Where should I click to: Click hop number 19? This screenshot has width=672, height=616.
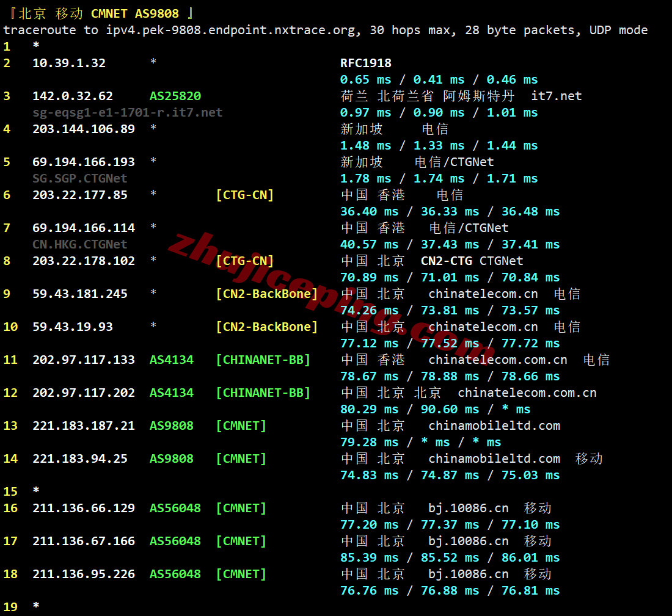click(x=11, y=607)
